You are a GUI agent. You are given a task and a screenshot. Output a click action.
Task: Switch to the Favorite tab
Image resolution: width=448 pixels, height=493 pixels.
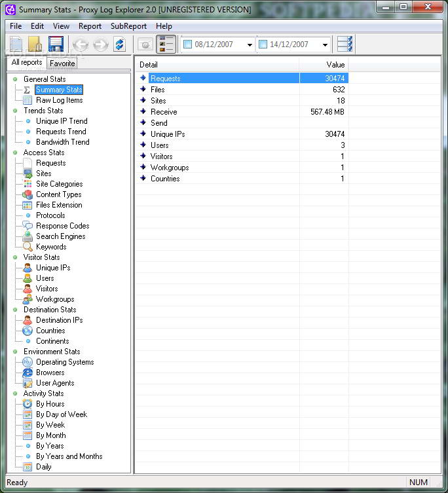point(62,64)
